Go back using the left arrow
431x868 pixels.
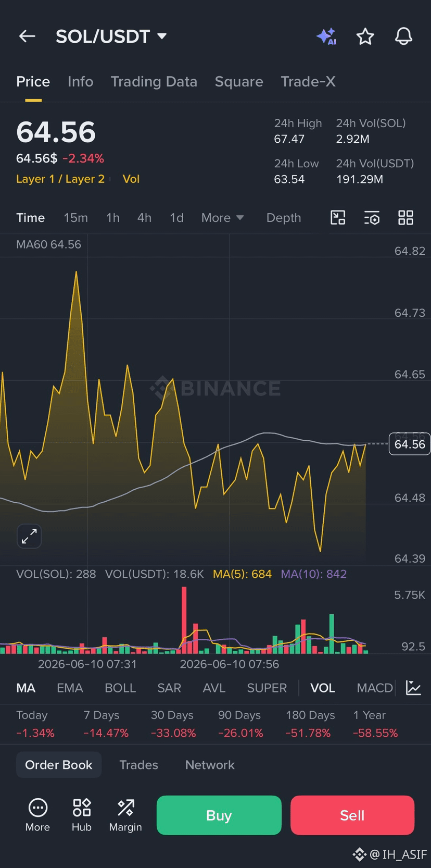coord(27,36)
